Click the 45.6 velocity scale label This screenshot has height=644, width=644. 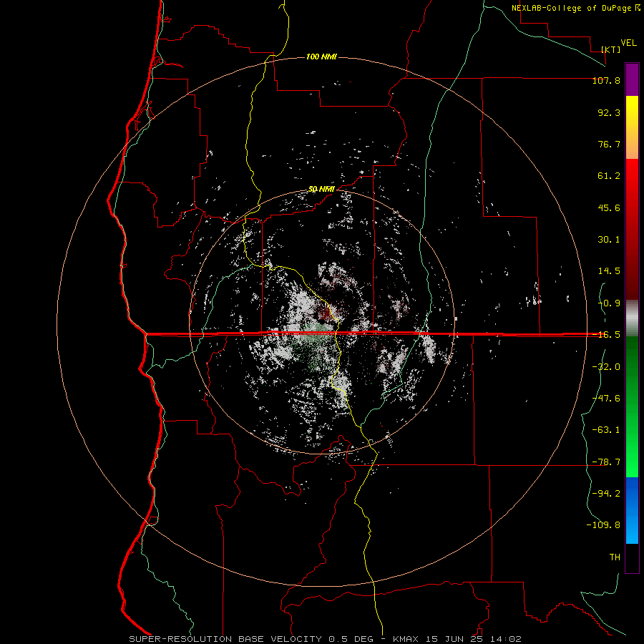(609, 208)
